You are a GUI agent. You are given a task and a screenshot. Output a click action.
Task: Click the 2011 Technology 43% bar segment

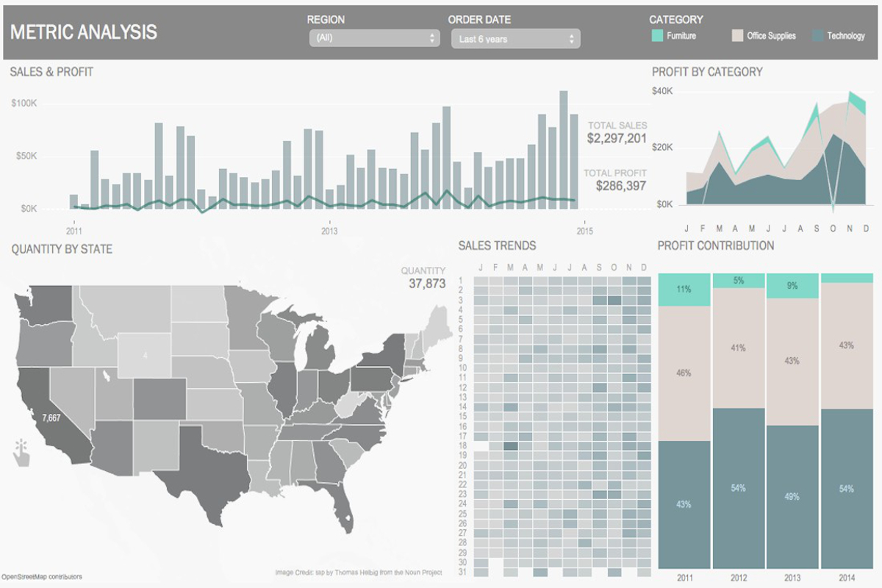[684, 504]
